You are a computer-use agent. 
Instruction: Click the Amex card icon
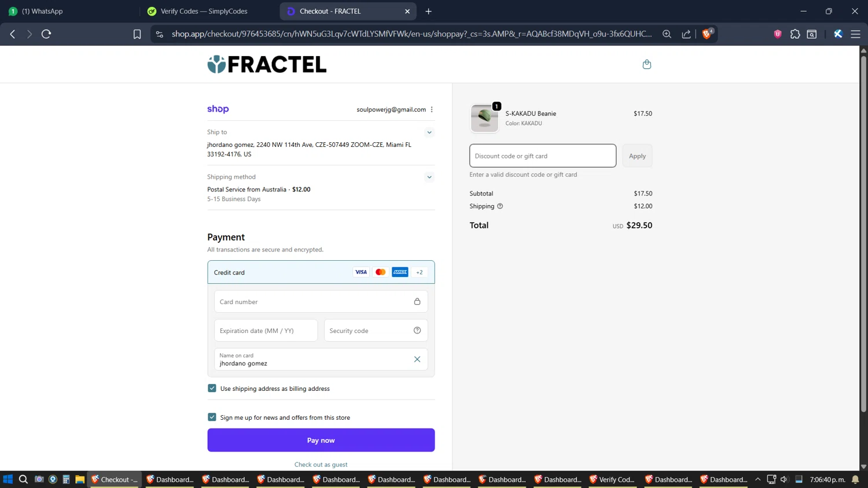tap(400, 272)
